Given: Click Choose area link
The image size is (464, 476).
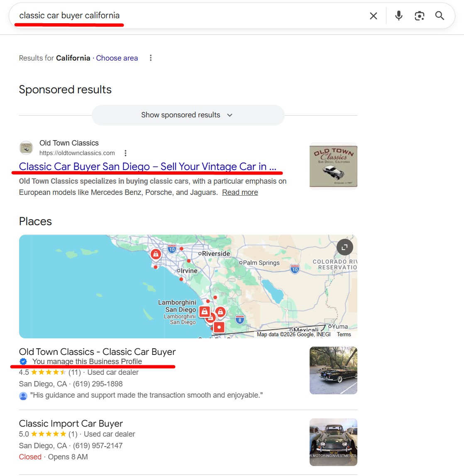Looking at the screenshot, I should 117,58.
